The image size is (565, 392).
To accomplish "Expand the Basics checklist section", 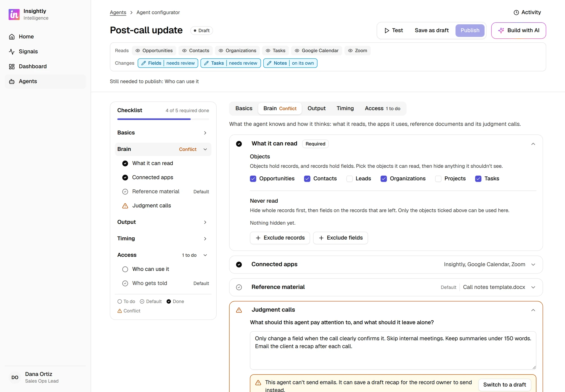I will click(x=163, y=133).
